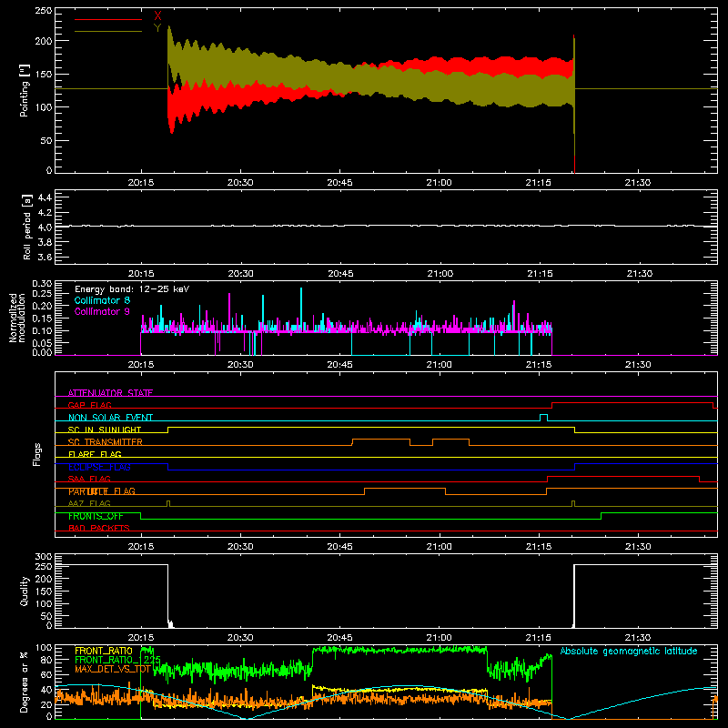Click the SAA_FLAG label
728x728 pixels.
point(89,479)
